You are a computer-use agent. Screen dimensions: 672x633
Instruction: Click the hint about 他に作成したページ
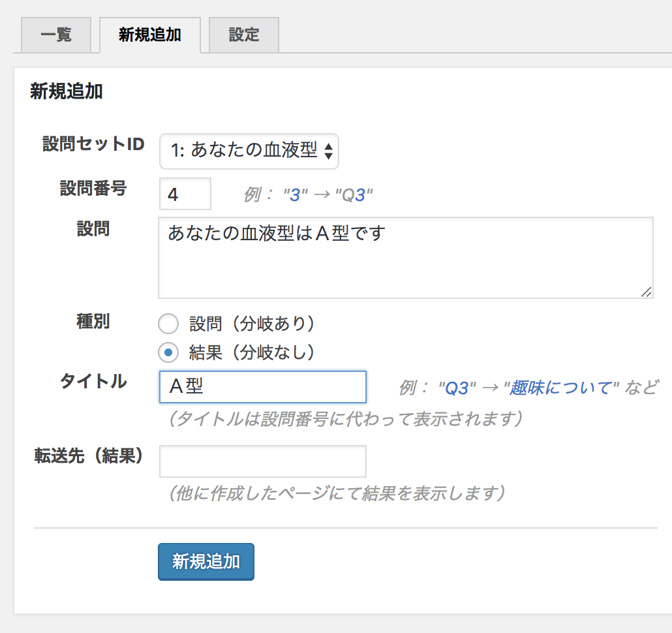click(337, 493)
